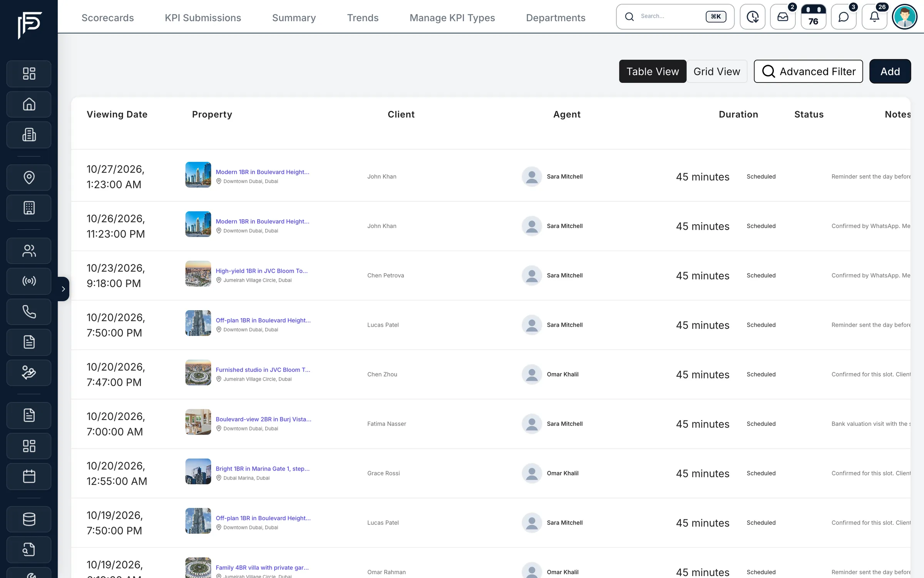
Task: Open the calendar icon in the sidebar
Action: coord(29,477)
